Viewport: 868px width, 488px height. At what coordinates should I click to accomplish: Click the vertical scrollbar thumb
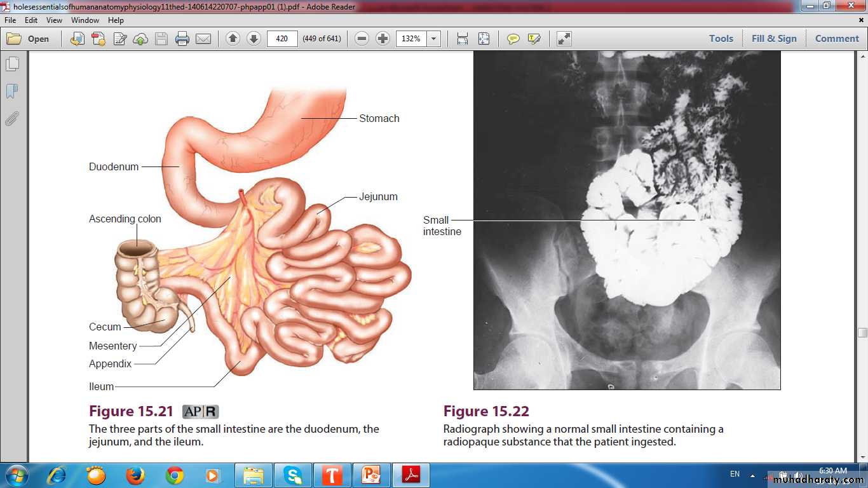click(862, 332)
